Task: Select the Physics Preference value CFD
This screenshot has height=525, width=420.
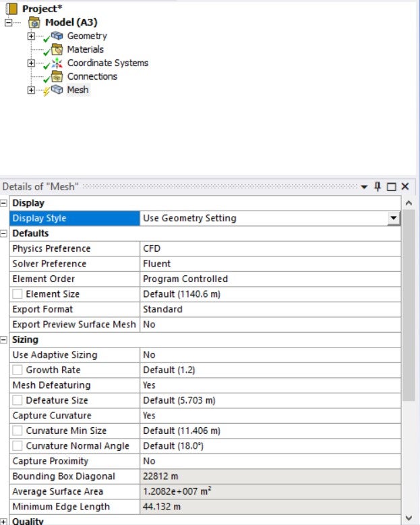Action: 270,248
